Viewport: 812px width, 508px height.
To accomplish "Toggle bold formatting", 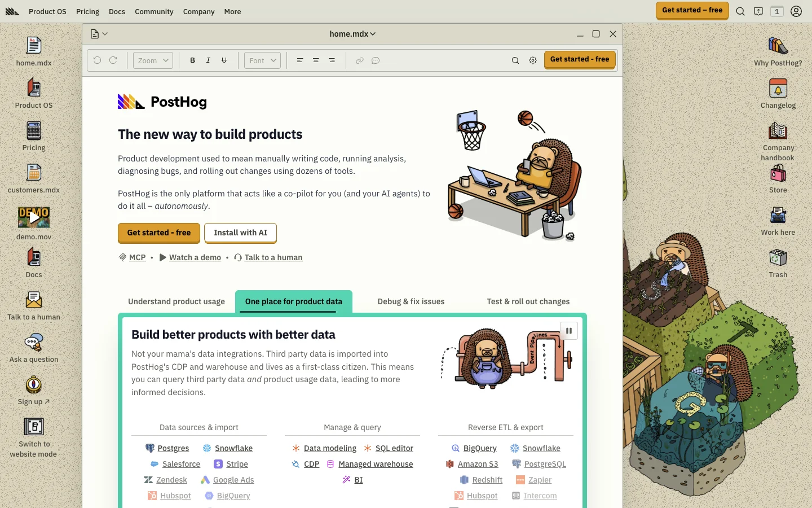I will (193, 60).
